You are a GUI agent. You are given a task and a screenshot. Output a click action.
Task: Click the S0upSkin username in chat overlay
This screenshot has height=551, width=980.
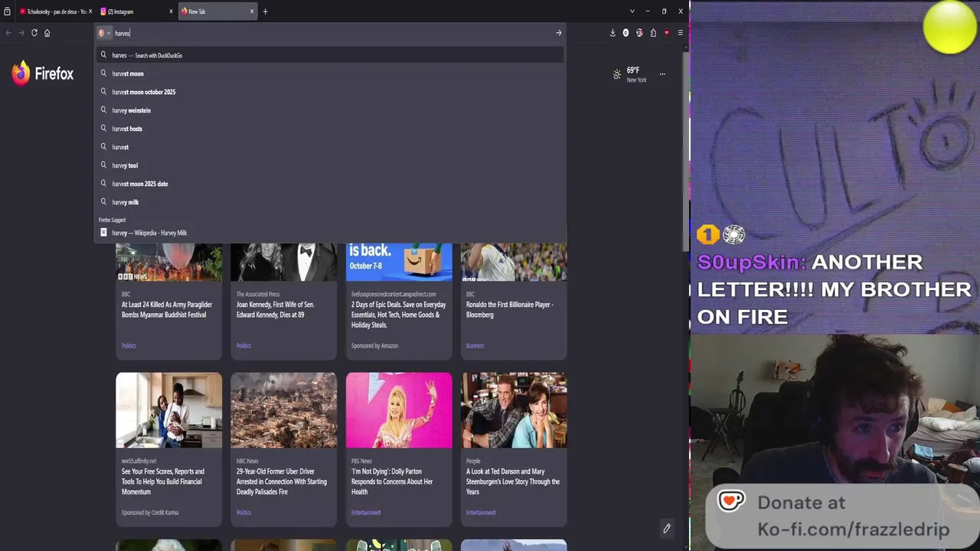(x=751, y=262)
